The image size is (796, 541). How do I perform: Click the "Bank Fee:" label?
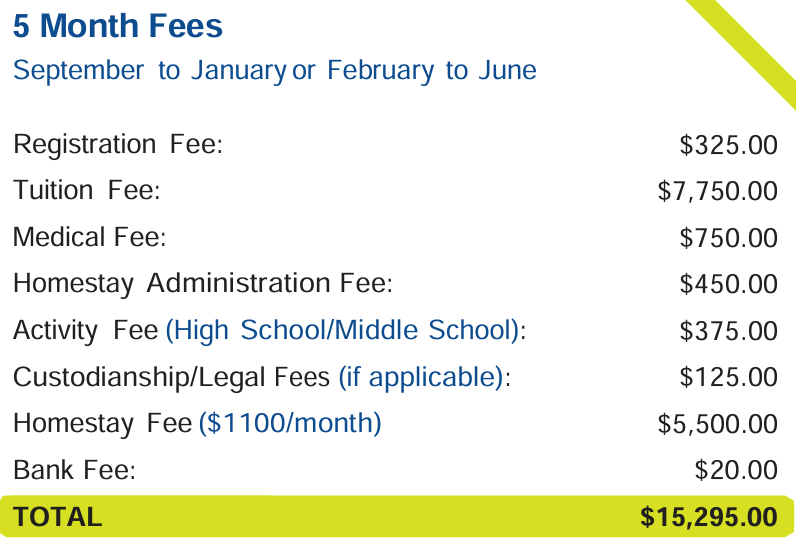[x=74, y=470]
